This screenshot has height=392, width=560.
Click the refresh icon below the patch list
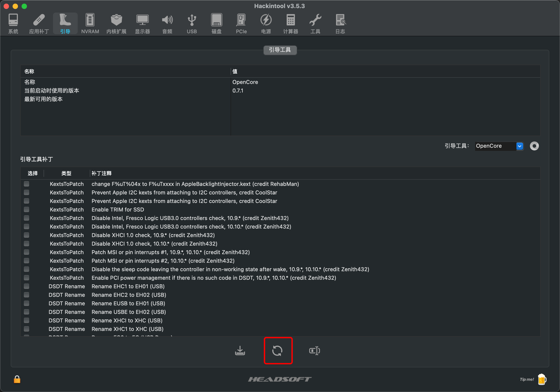[277, 350]
